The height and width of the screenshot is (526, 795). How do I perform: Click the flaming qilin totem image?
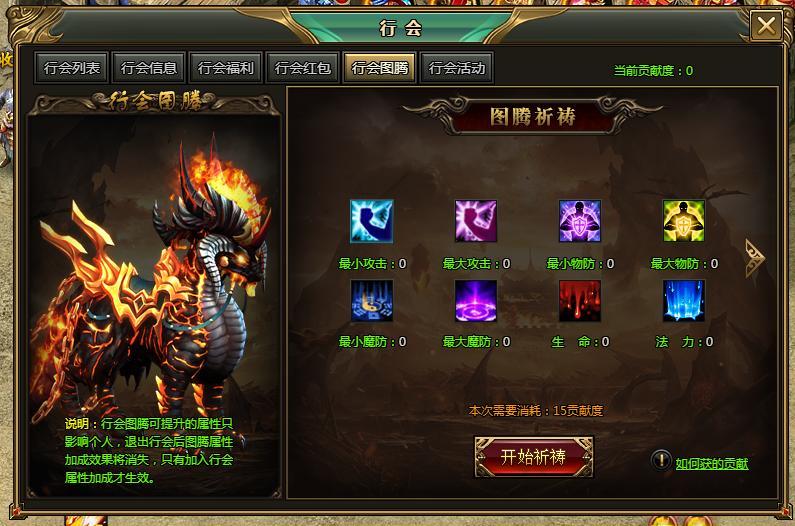point(152,284)
